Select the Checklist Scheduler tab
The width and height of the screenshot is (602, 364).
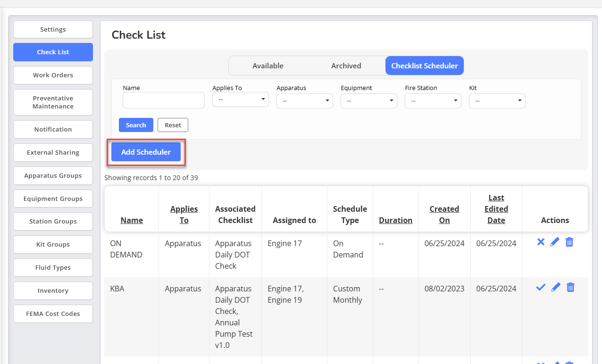click(x=425, y=66)
